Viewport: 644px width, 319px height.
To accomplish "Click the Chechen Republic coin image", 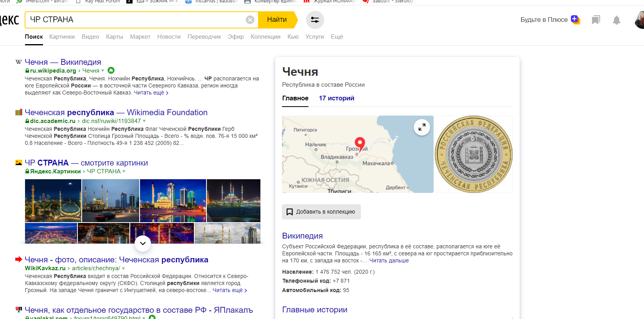I will tap(474, 154).
